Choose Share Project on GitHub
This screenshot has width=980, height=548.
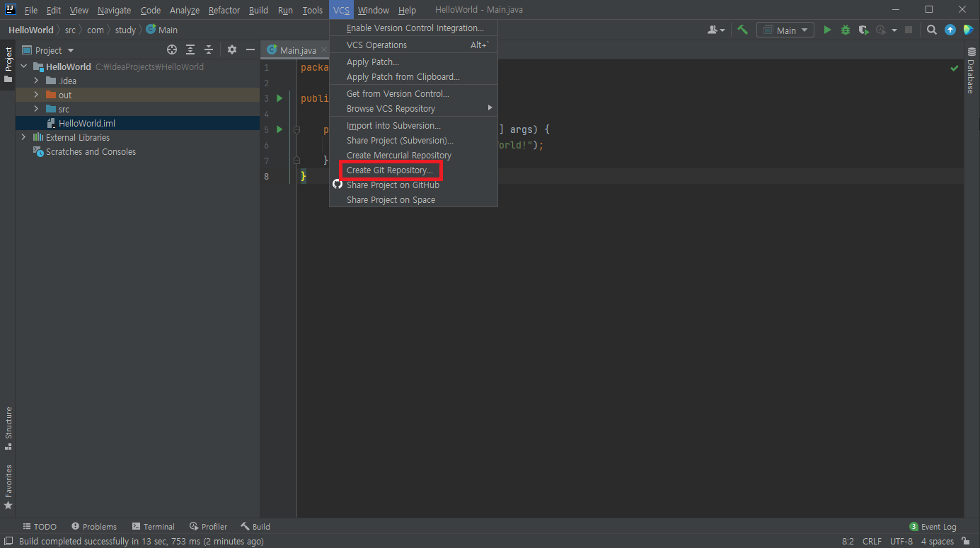coord(414,185)
